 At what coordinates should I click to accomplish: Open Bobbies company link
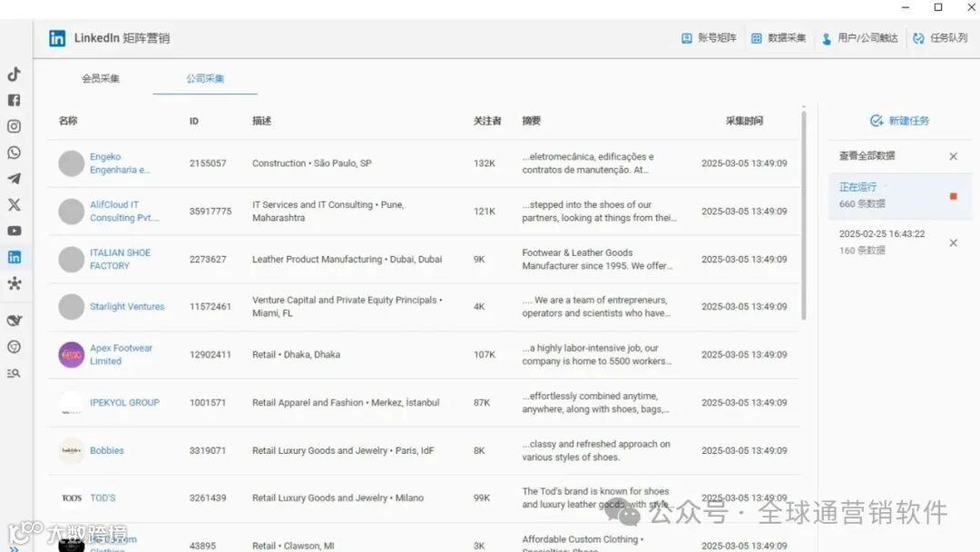[x=107, y=450]
